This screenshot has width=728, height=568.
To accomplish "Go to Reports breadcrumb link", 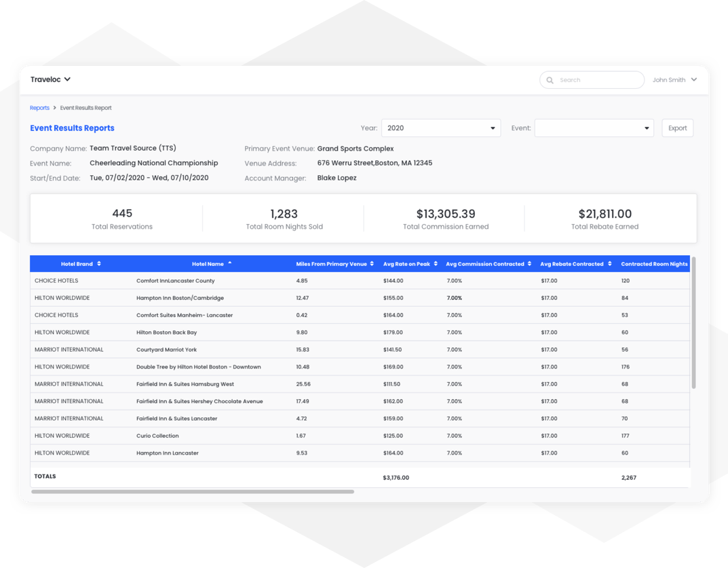I will click(x=39, y=108).
